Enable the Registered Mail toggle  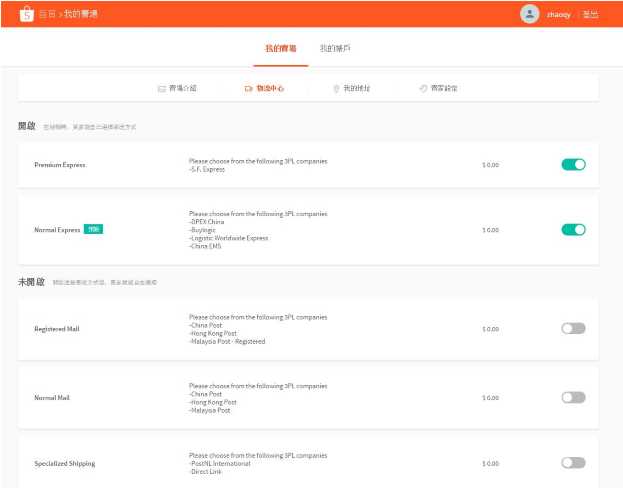[x=573, y=328]
